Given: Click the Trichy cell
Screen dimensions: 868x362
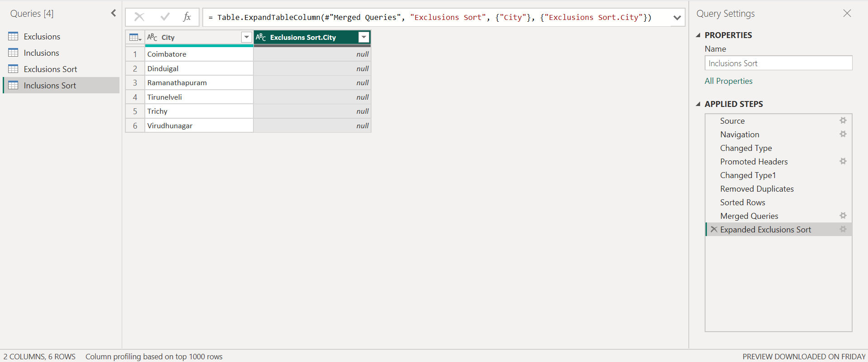Looking at the screenshot, I should coord(199,111).
